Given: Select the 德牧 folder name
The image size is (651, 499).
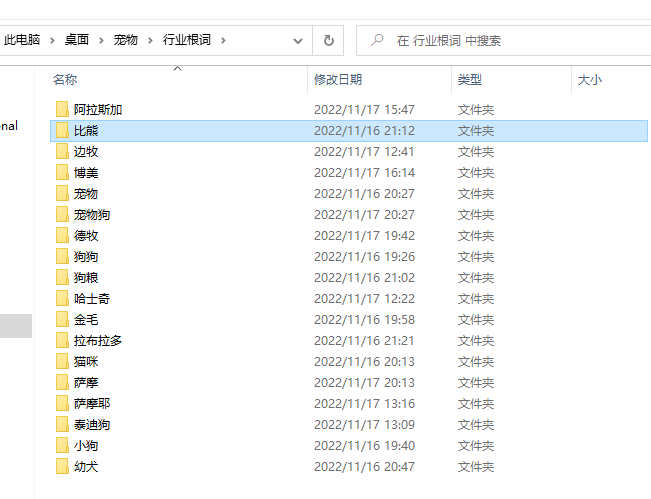Looking at the screenshot, I should tap(86, 235).
